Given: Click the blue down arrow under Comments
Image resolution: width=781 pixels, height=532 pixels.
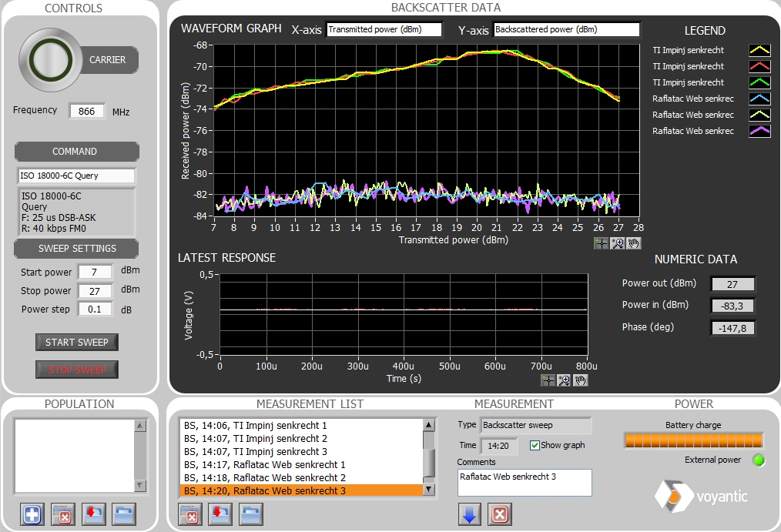Looking at the screenshot, I should 469,514.
